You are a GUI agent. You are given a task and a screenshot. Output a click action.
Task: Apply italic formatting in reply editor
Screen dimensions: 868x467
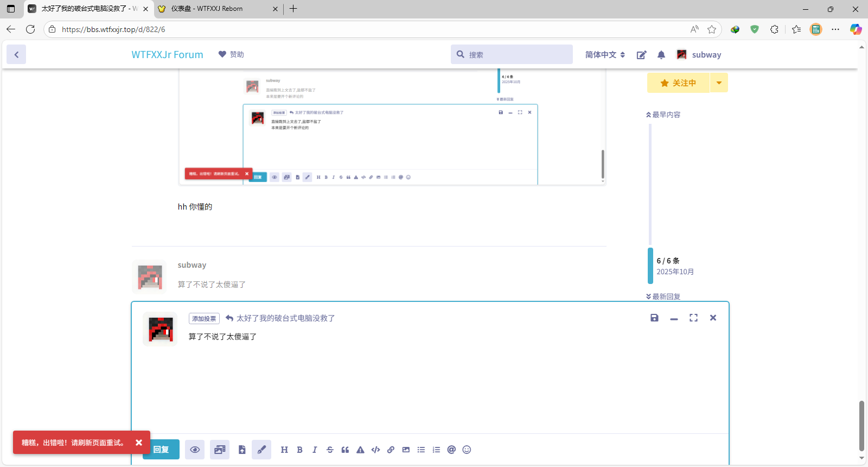click(x=315, y=450)
